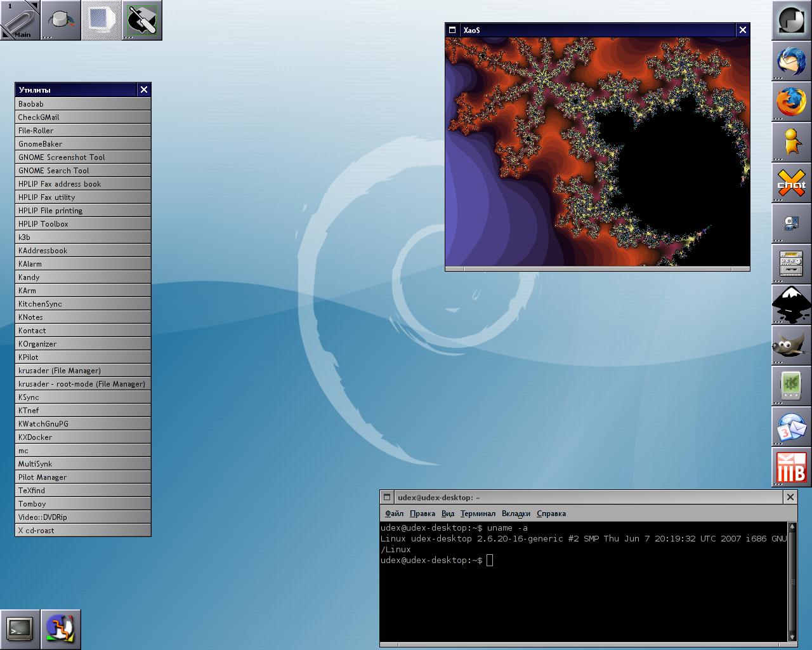This screenshot has width=812, height=650.
Task: Select File-Roller in the Утилиты menu
Action: (x=83, y=130)
